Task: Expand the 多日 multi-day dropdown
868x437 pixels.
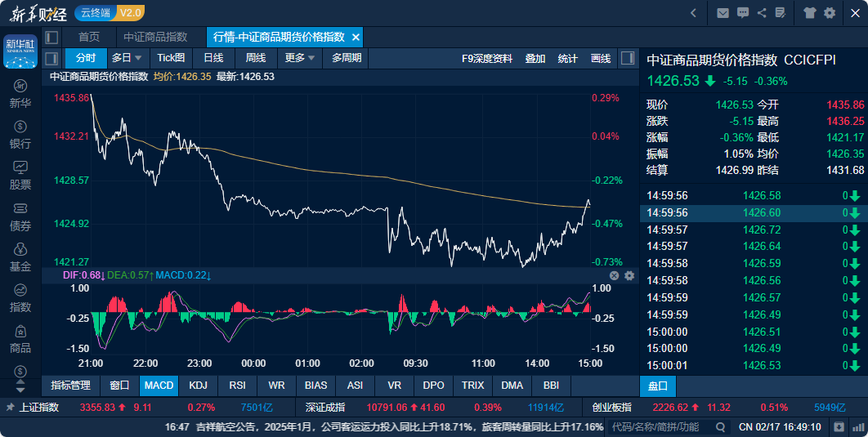Action: [127, 58]
